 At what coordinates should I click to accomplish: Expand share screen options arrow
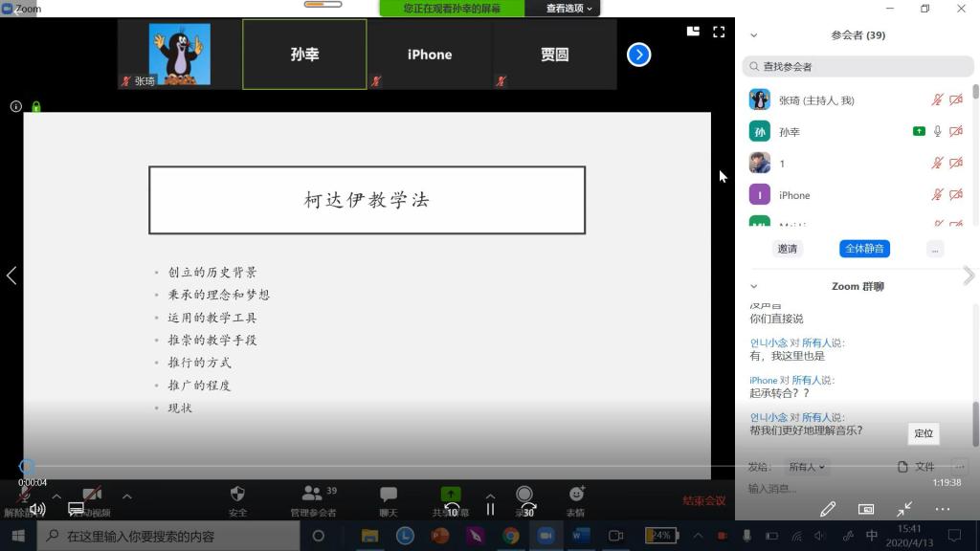click(x=490, y=496)
